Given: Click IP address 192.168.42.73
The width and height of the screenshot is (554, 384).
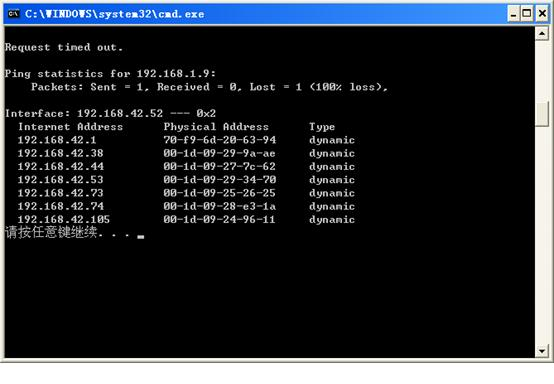Looking at the screenshot, I should tap(60, 193).
